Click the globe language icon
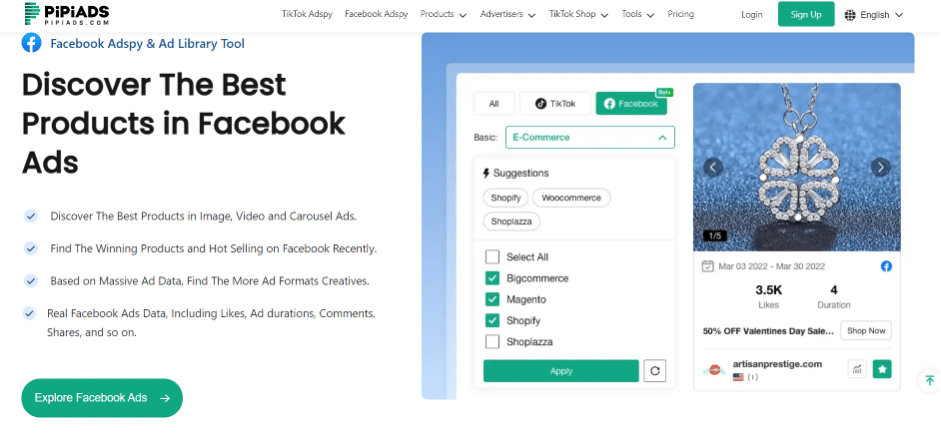Image resolution: width=941 pixels, height=441 pixels. pyautogui.click(x=850, y=15)
